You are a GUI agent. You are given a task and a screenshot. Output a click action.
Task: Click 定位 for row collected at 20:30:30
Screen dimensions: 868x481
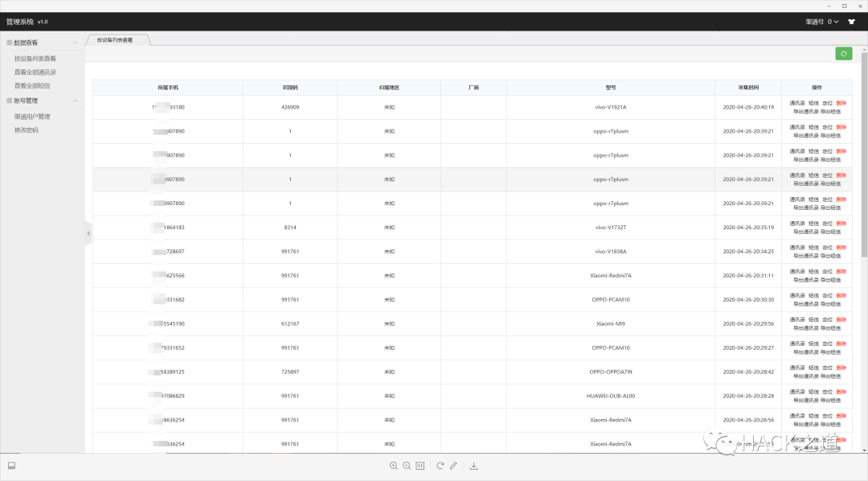(x=827, y=295)
